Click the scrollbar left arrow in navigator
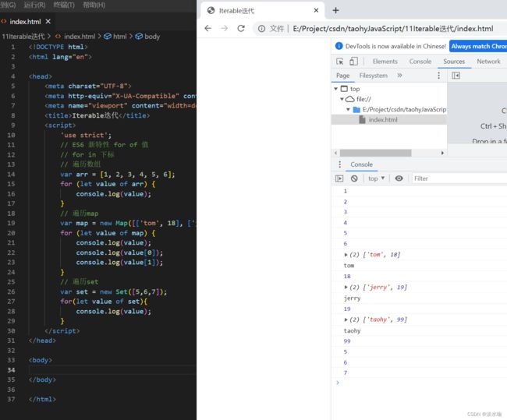Viewport: 507px width, 420px height. (335, 153)
